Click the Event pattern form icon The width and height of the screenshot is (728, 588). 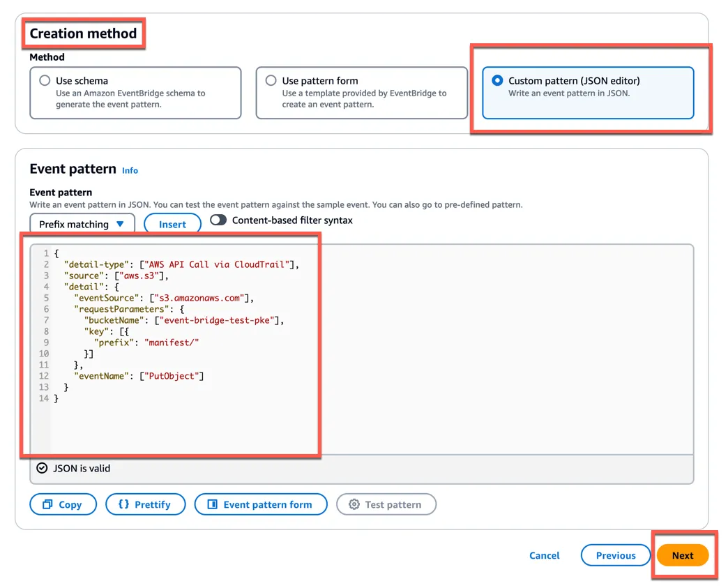tap(213, 504)
